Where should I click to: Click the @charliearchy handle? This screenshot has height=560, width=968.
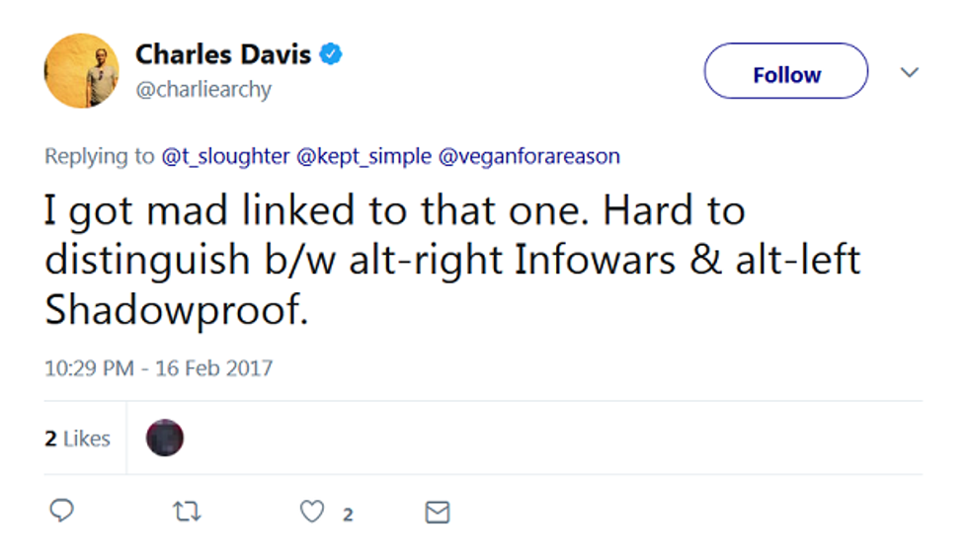(202, 89)
